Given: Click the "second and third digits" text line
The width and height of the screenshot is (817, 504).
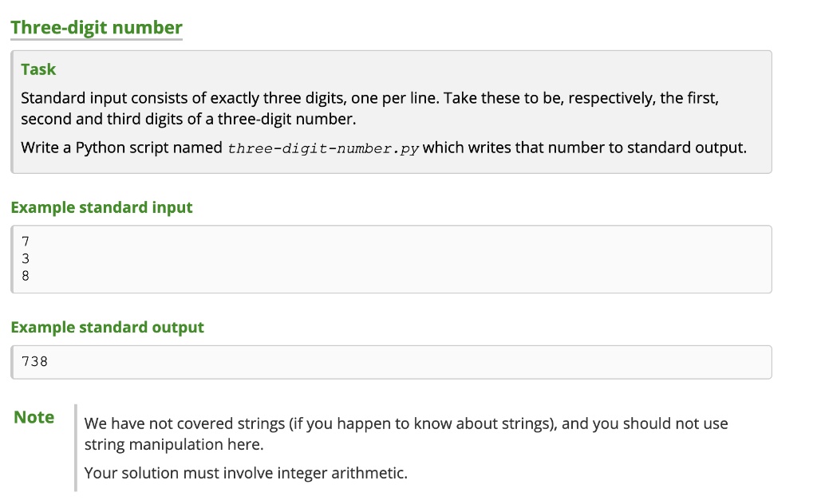Looking at the screenshot, I should tap(187, 119).
